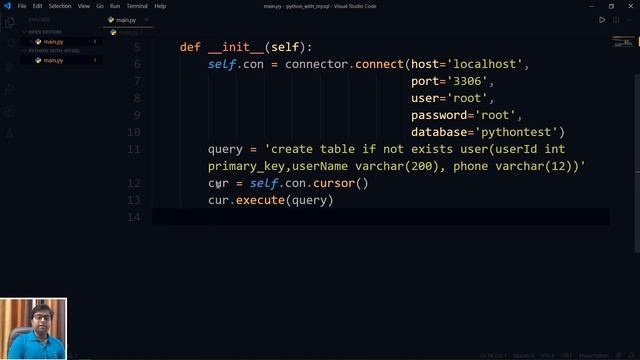Click the password='root' argument
Viewport: 640px width, 360px height.
coord(463,115)
